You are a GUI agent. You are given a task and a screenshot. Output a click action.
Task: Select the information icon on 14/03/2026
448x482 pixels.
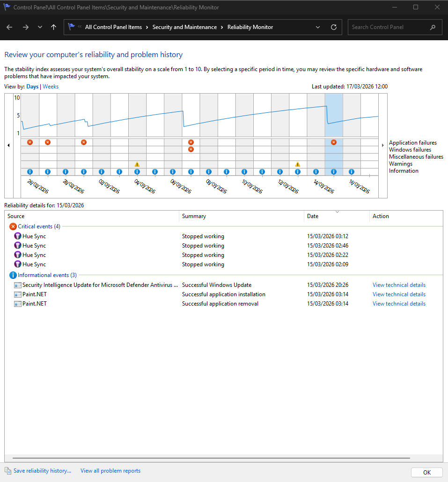coord(316,172)
